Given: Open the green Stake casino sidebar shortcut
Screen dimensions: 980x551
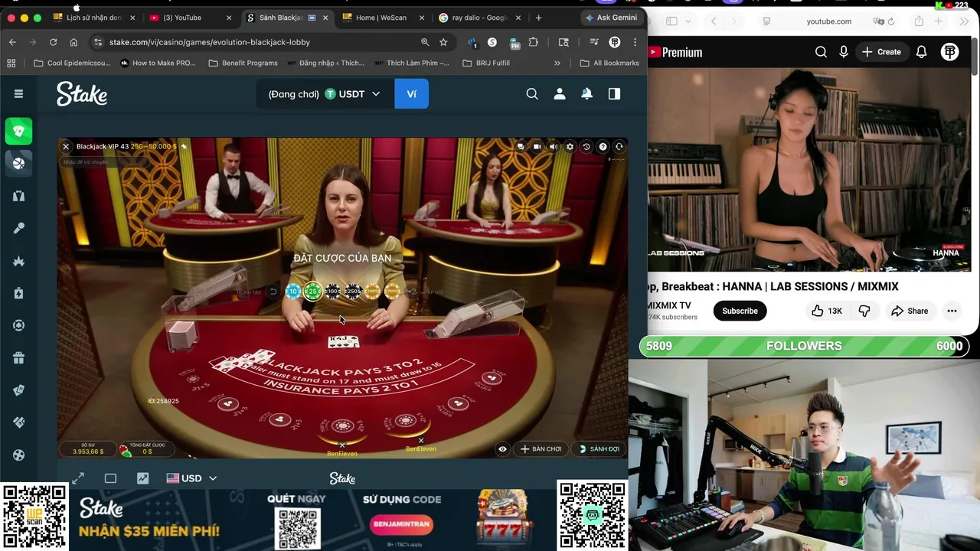Looking at the screenshot, I should coord(18,131).
